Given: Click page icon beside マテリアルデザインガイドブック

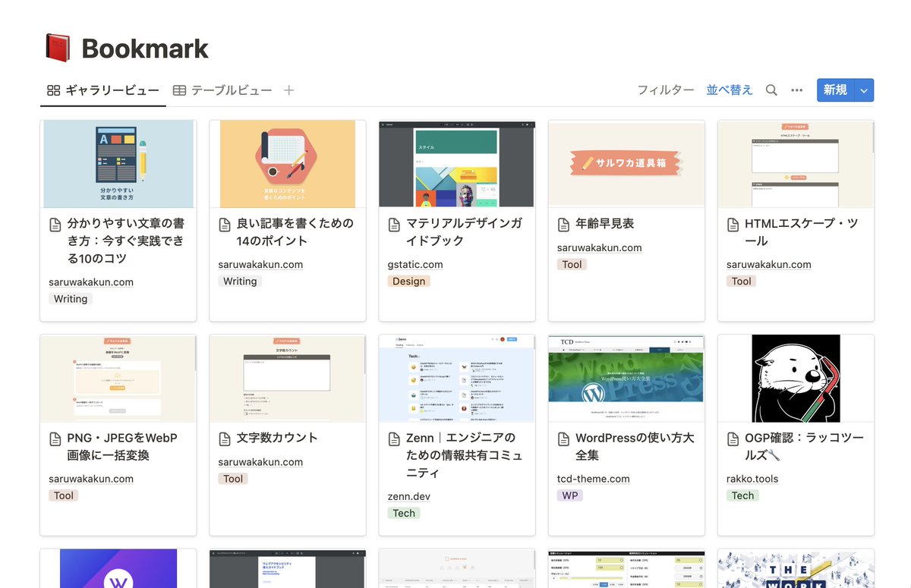Looking at the screenshot, I should coord(394,225).
